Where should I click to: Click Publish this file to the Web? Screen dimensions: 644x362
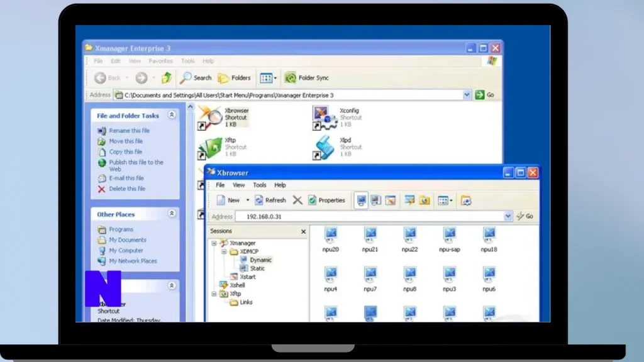click(x=136, y=165)
